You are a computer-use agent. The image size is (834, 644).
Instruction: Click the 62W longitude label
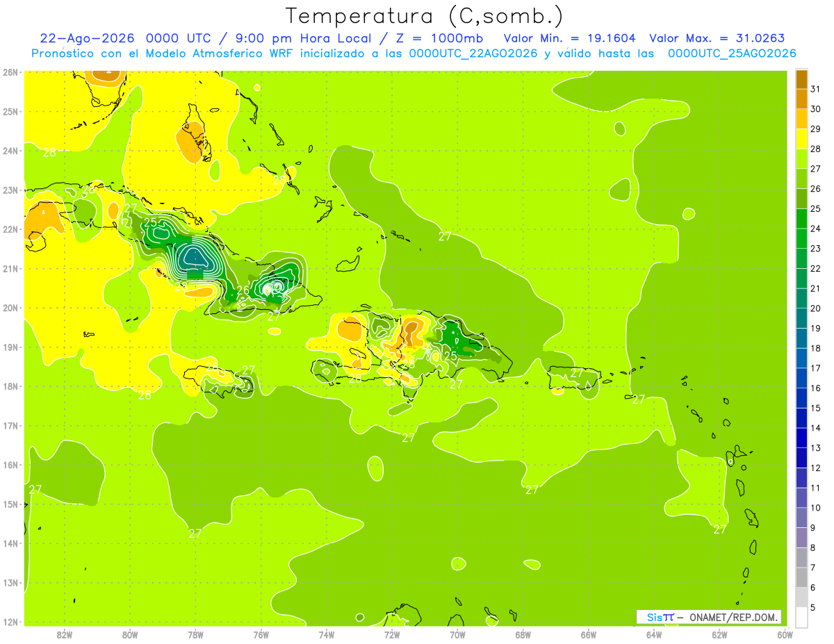pos(719,634)
